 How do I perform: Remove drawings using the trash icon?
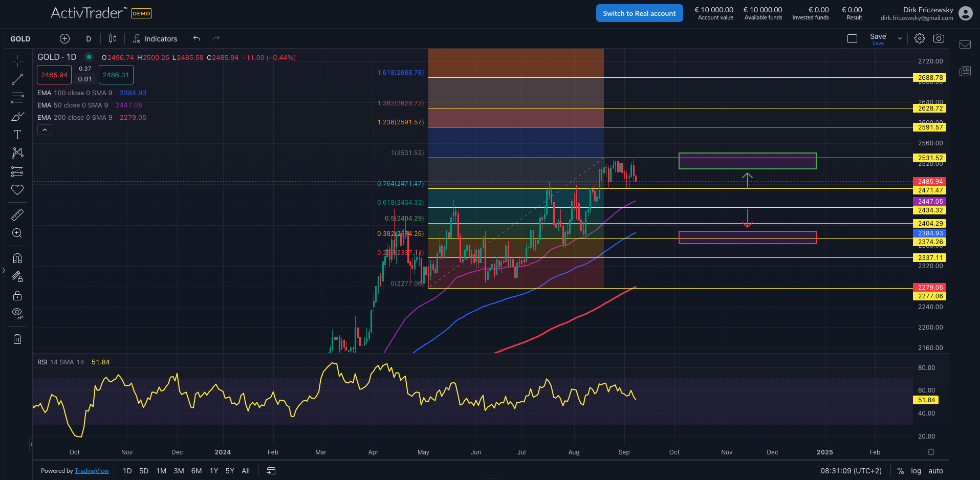(x=17, y=338)
